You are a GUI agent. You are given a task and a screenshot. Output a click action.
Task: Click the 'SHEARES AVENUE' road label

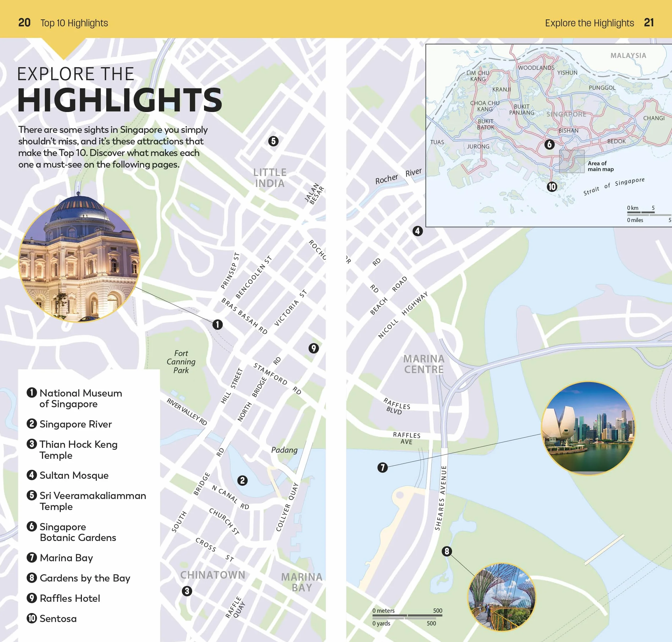(x=440, y=498)
